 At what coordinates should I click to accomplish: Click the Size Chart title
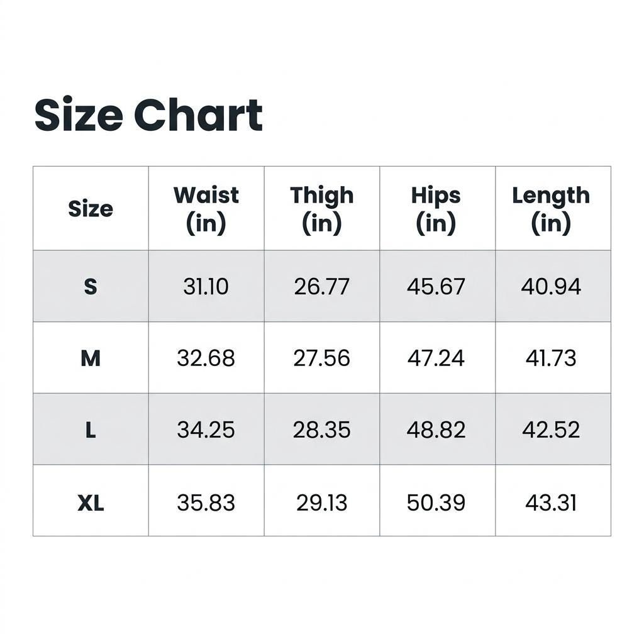(x=148, y=114)
